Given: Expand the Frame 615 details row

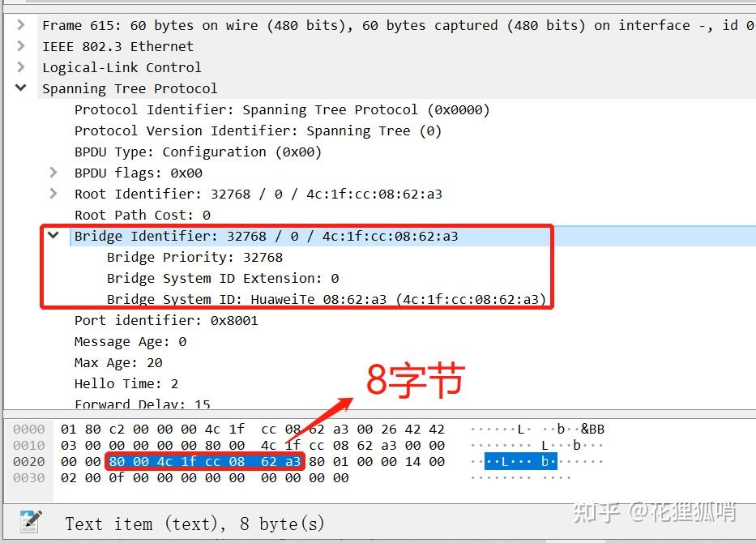Looking at the screenshot, I should pos(21,24).
